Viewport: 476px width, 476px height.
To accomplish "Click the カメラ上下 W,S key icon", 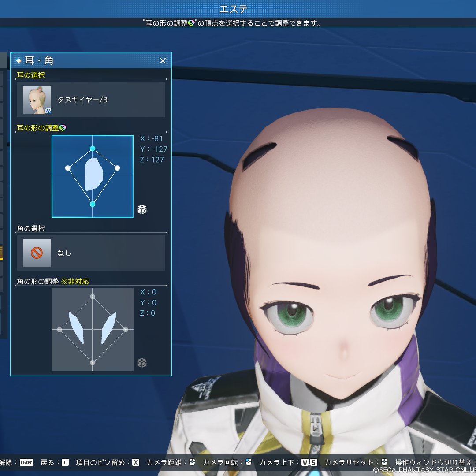I will [x=309, y=462].
